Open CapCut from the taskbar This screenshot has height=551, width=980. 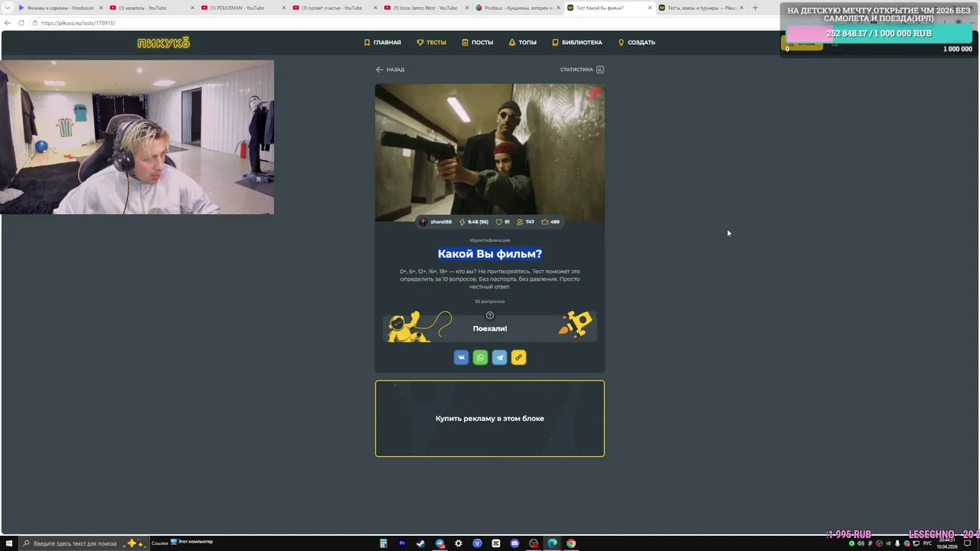496,543
